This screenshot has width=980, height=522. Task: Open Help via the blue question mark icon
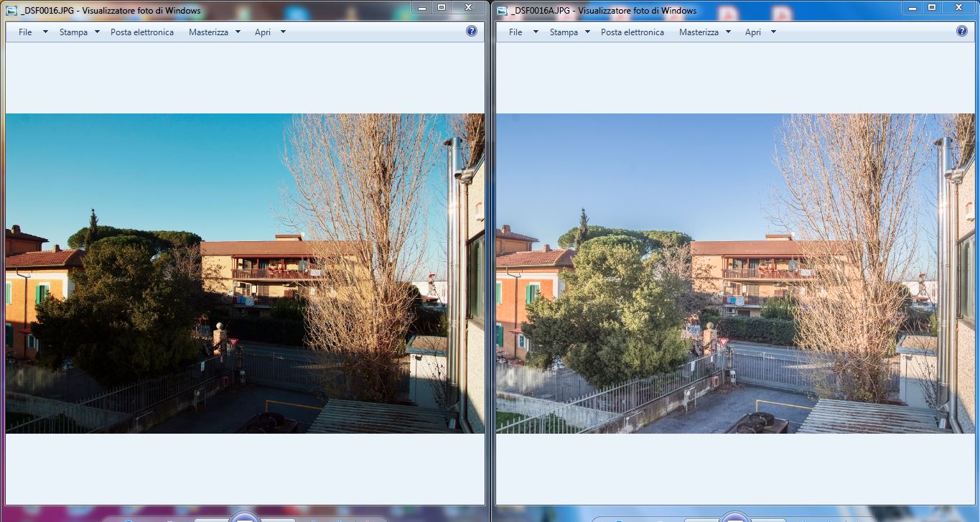point(472,31)
